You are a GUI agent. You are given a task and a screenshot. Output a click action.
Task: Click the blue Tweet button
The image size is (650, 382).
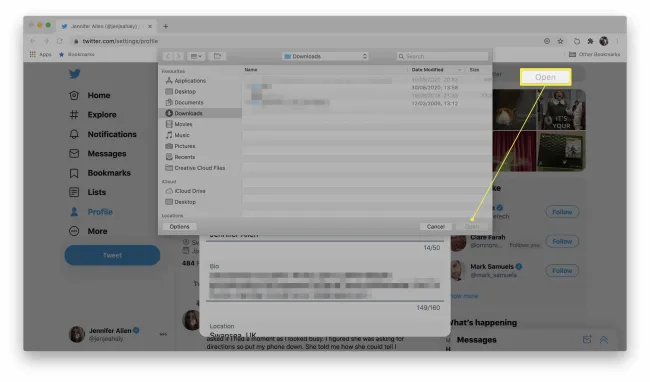(x=112, y=255)
